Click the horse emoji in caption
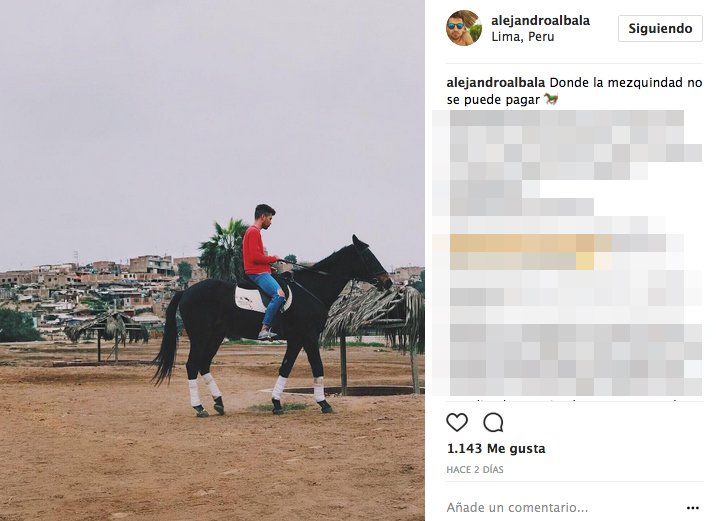Screen dimensions: 716x521 (x=551, y=99)
